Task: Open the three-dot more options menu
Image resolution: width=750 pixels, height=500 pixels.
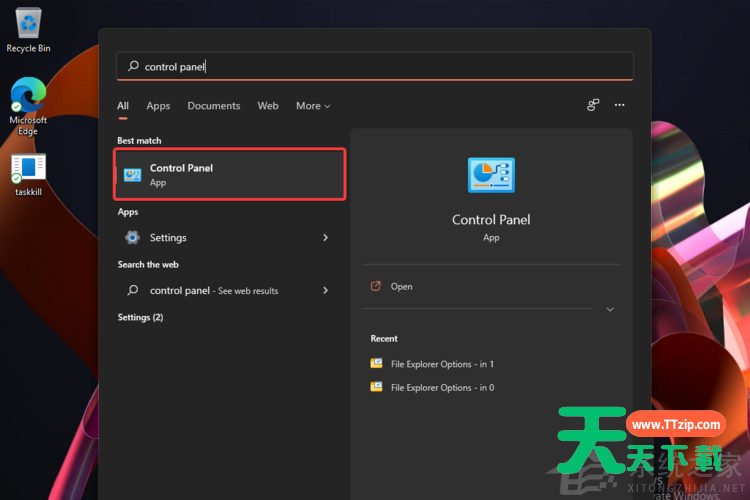Action: [619, 105]
